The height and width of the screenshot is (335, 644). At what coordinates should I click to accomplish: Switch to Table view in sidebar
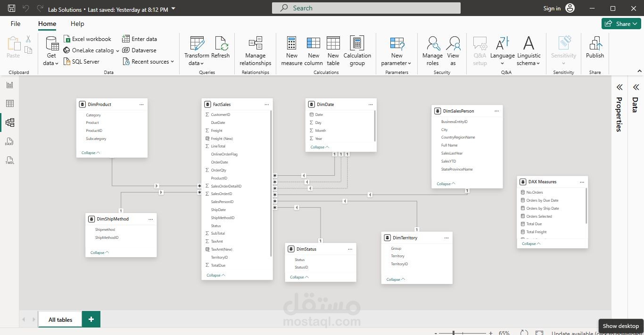[10, 104]
